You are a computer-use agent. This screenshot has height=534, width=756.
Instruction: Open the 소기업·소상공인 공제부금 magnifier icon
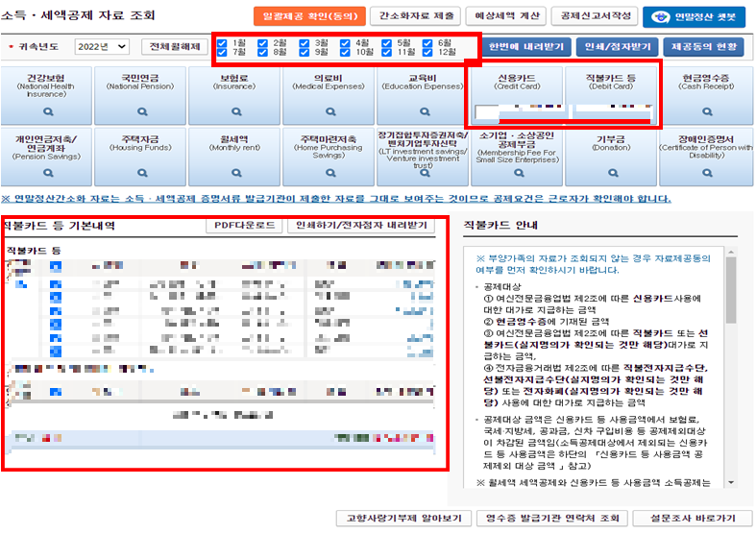(x=519, y=173)
